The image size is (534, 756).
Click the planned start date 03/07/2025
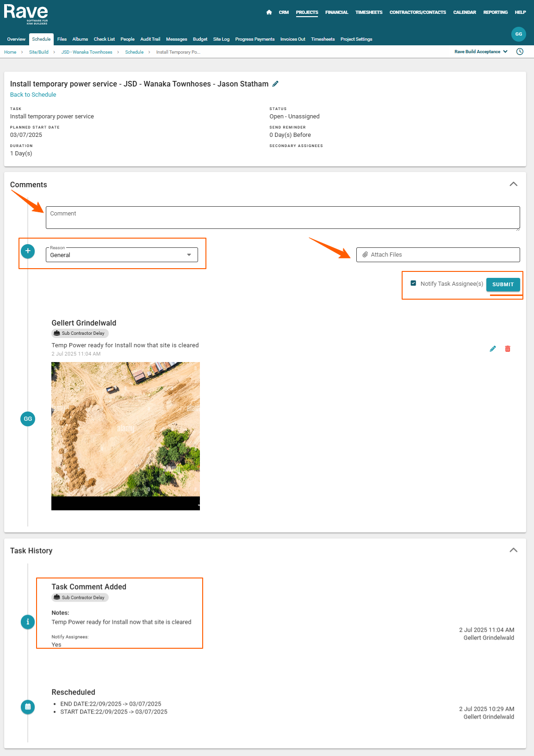click(26, 135)
